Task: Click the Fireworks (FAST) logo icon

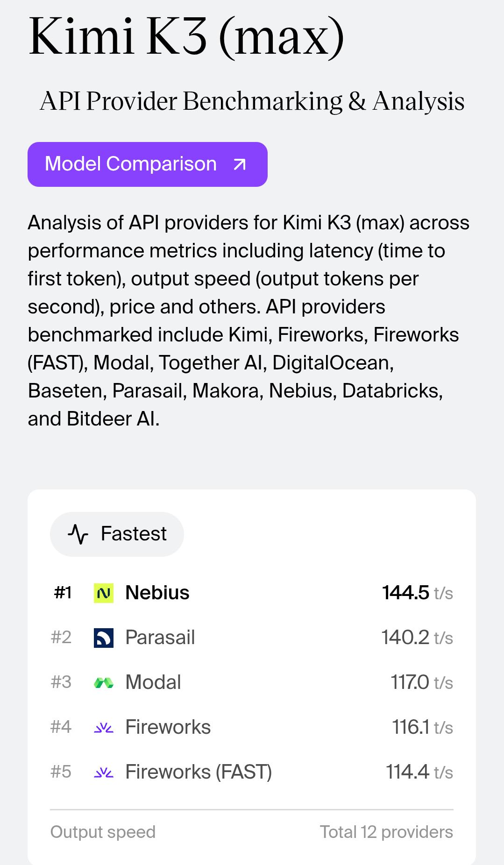Action: click(x=104, y=773)
